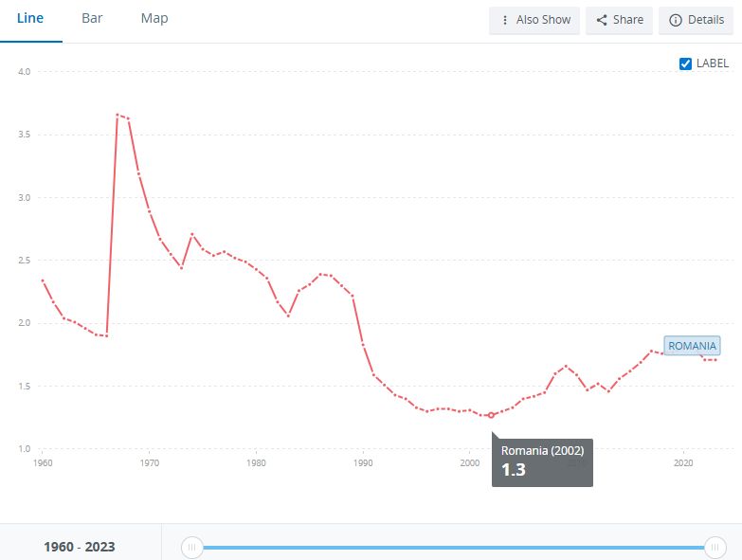Click the share icon
The height and width of the screenshot is (560, 742).
click(602, 20)
